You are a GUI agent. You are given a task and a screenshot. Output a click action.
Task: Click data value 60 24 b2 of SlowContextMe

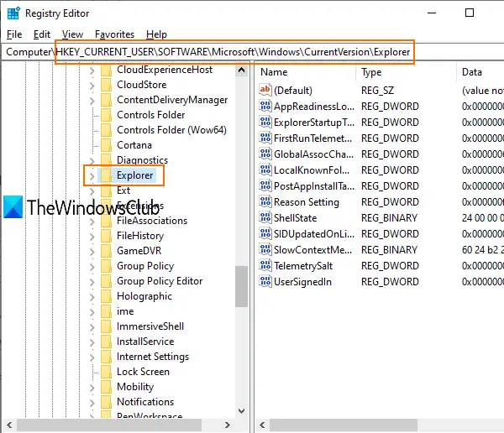[x=482, y=250]
